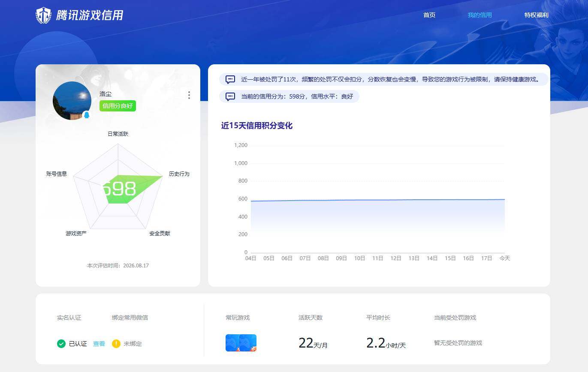Viewport: 588px width, 372px height.
Task: Click the Tencent Game Credit shield logo
Action: [x=43, y=15]
